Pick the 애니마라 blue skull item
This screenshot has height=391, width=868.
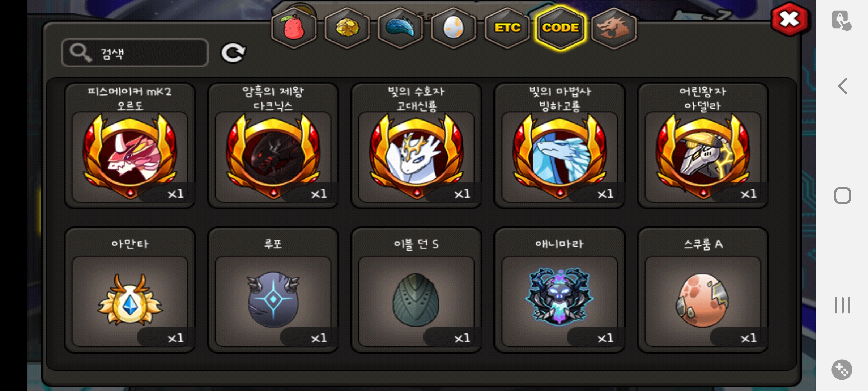559,290
